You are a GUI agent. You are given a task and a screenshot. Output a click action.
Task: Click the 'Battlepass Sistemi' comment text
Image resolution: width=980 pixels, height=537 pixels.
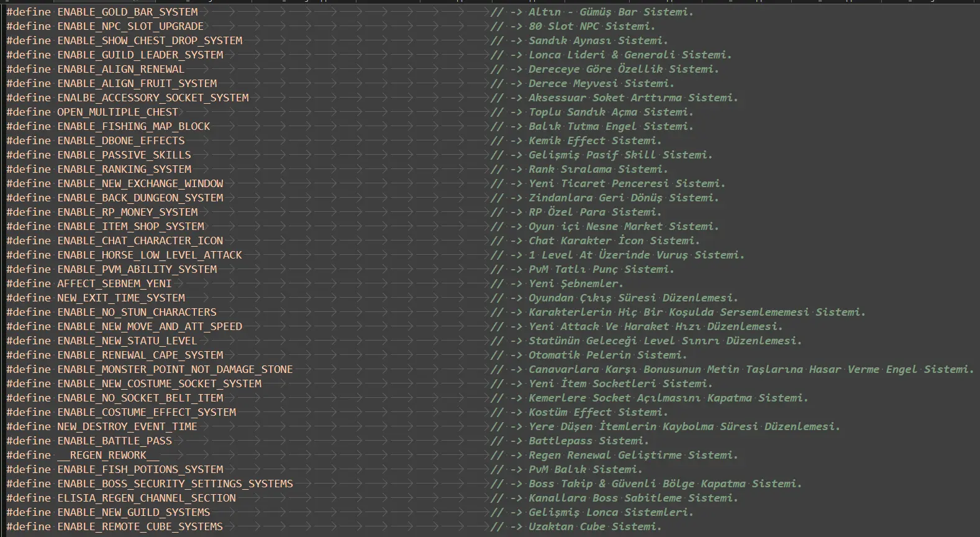click(x=588, y=441)
